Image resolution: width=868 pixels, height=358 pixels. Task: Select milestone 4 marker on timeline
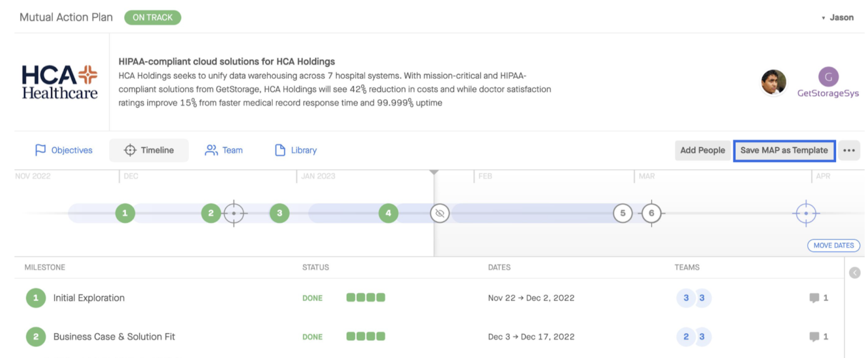click(x=388, y=213)
